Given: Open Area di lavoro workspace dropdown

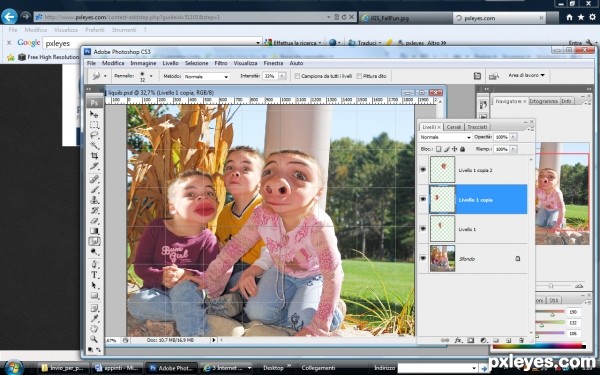Looking at the screenshot, I should [526, 75].
